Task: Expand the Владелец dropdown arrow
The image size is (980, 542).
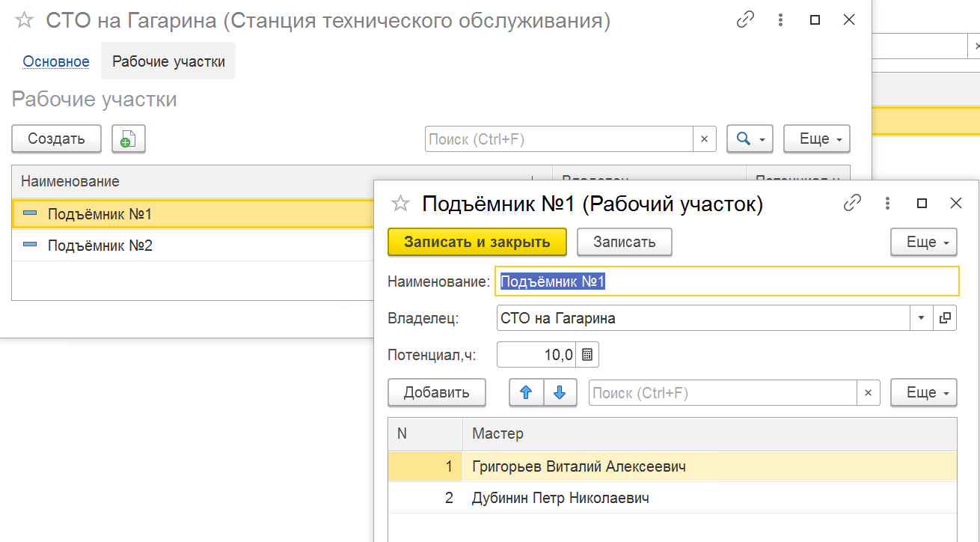Action: coord(921,318)
